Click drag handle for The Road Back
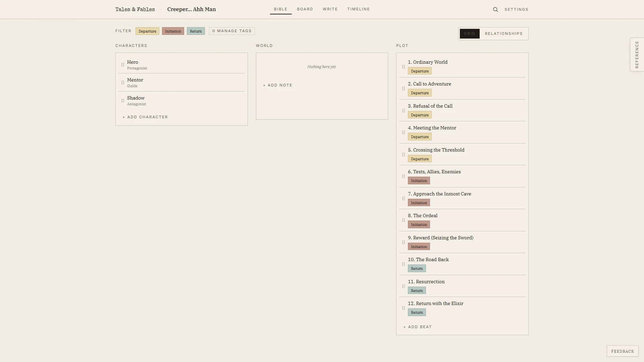Viewport: 644px width, 362px height. [x=404, y=264]
